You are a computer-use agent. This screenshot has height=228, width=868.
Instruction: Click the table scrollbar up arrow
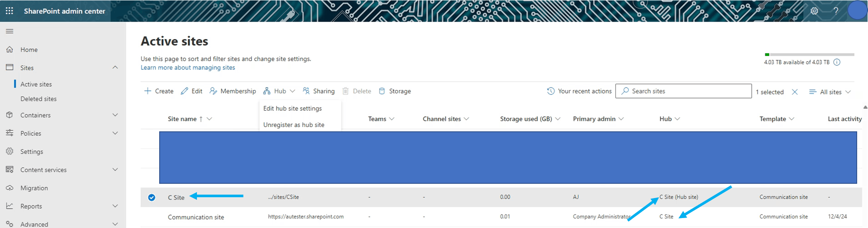[865, 107]
